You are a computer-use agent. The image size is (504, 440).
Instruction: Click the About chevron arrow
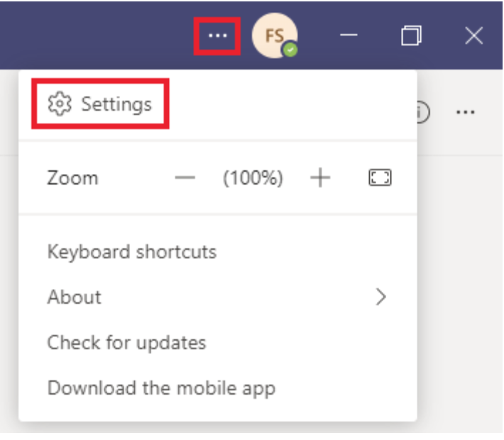381,297
